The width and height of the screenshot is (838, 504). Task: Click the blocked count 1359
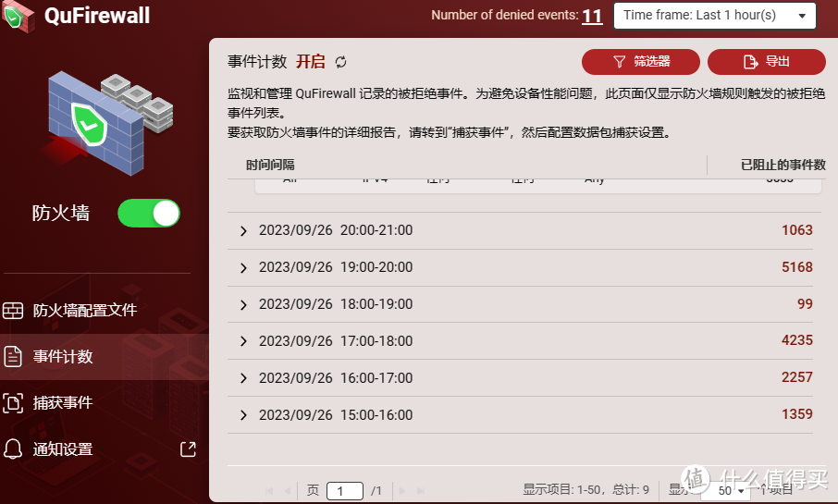tap(797, 414)
